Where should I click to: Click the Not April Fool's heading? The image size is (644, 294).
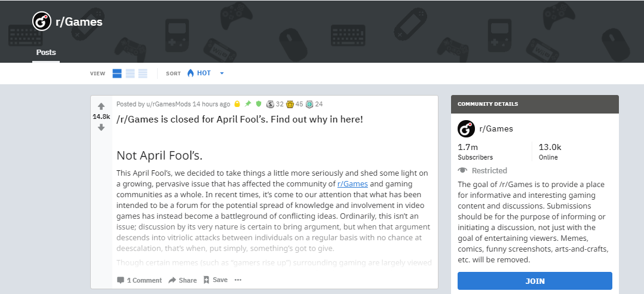160,155
